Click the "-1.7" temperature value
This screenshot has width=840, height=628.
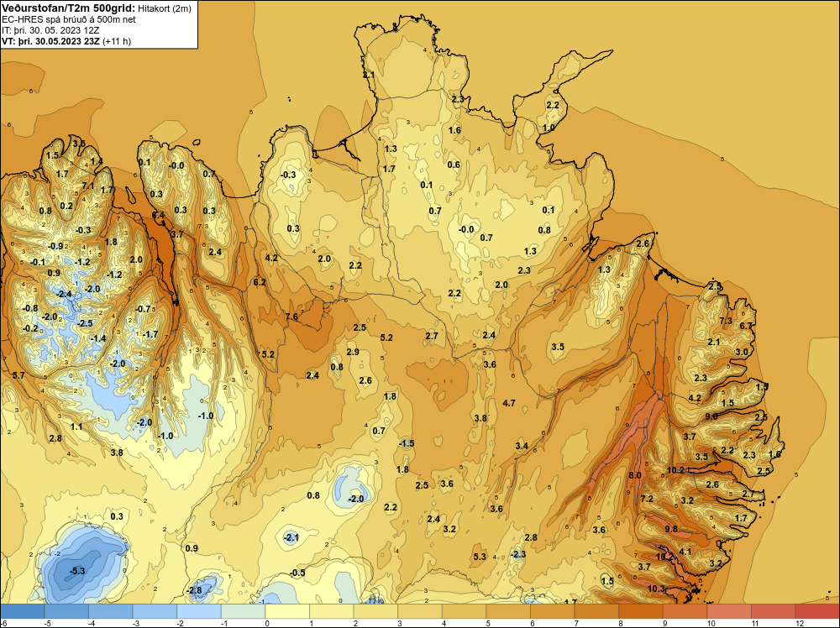tap(150, 334)
